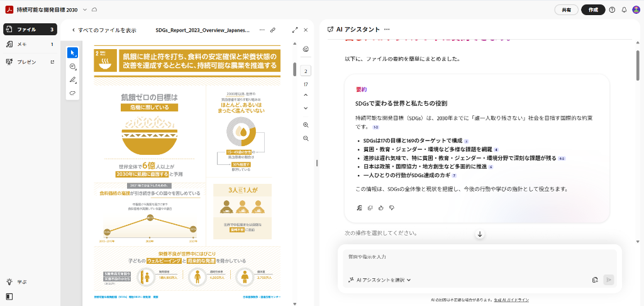The height and width of the screenshot is (306, 644).
Task: Open the AI アシスタントを選択 dropdown
Action: 379,280
